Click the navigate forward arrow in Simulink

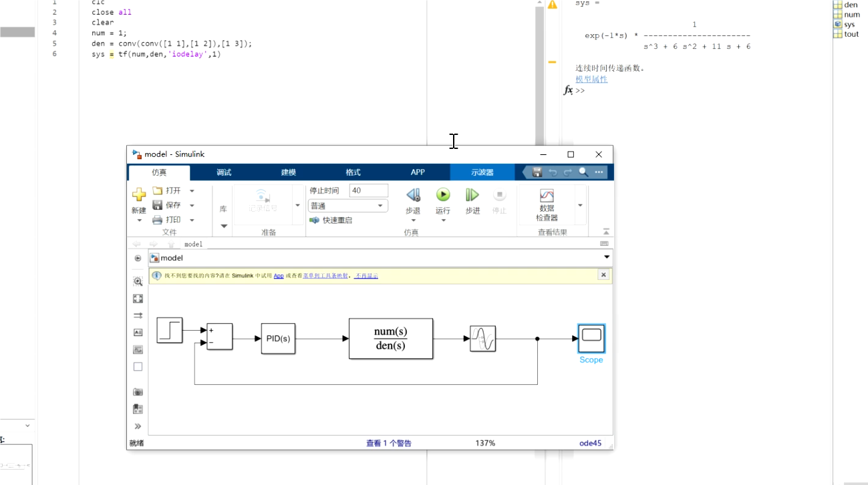point(153,245)
